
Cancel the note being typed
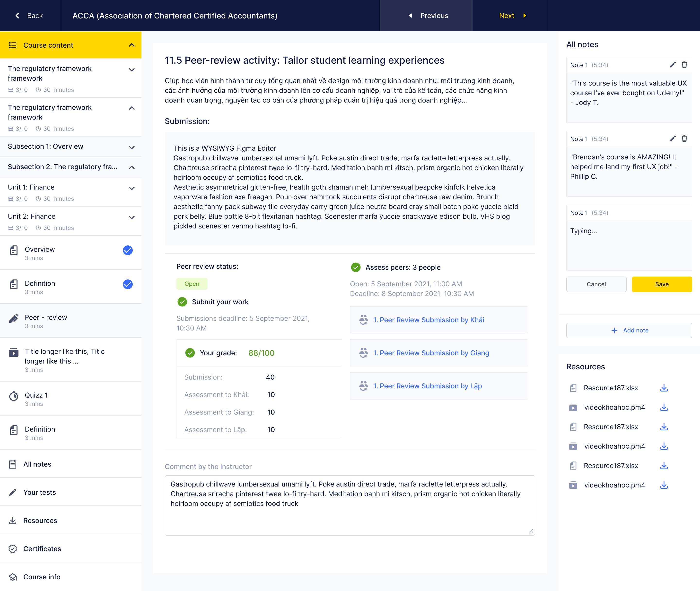coord(596,284)
